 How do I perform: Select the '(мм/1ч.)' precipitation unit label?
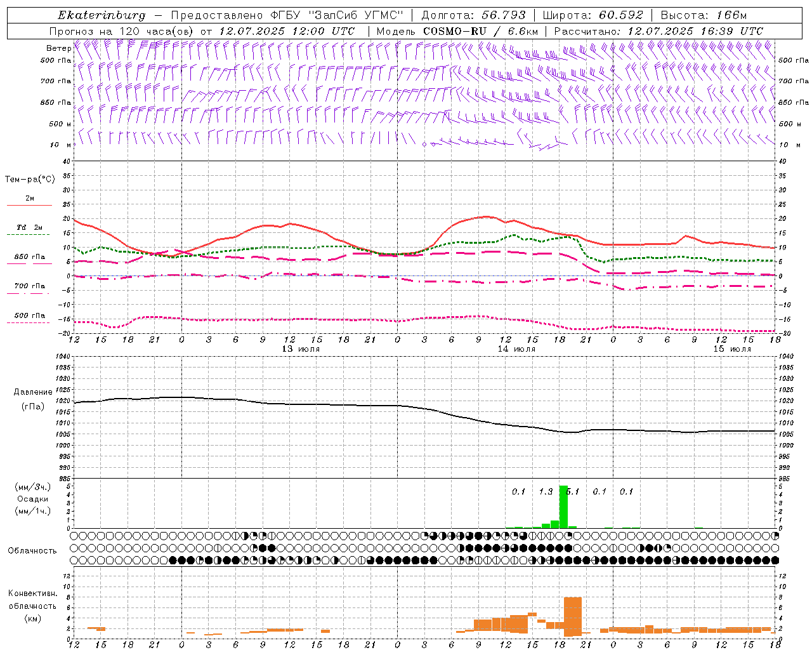coord(32,511)
